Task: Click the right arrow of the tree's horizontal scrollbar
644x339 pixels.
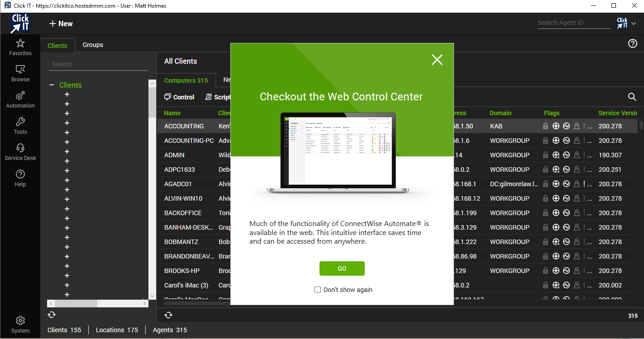Action: click(x=145, y=304)
